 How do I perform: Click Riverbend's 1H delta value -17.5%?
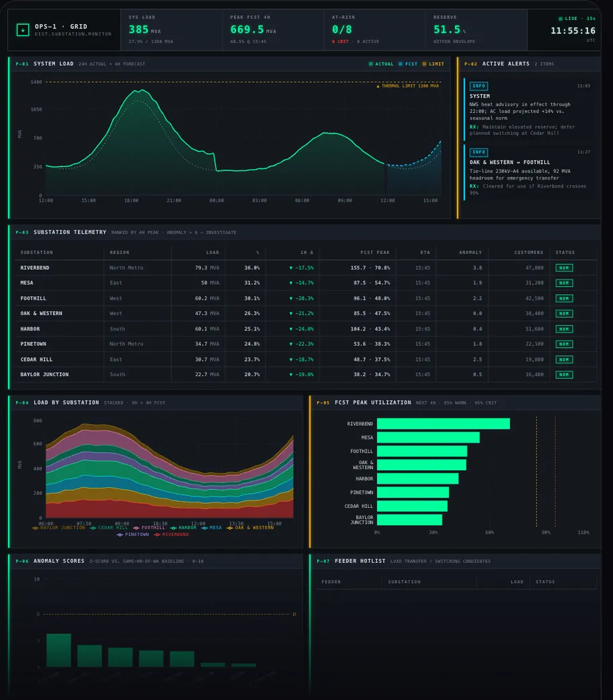[302, 268]
